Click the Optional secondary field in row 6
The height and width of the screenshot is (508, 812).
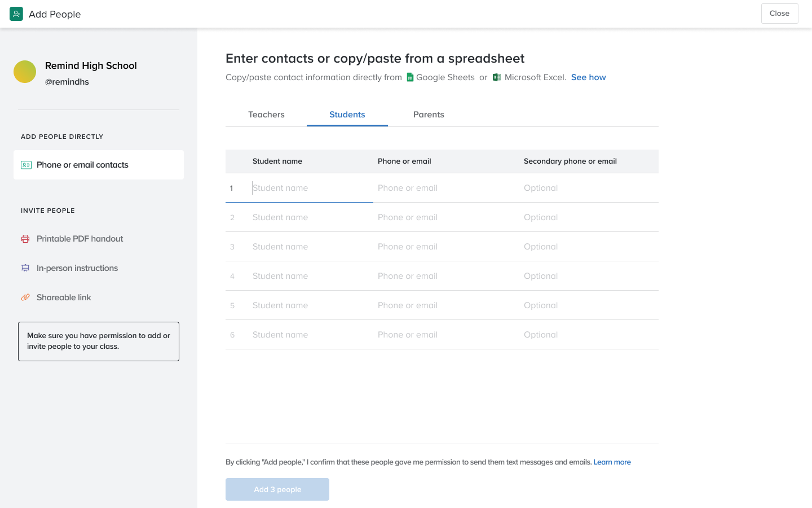coord(589,335)
